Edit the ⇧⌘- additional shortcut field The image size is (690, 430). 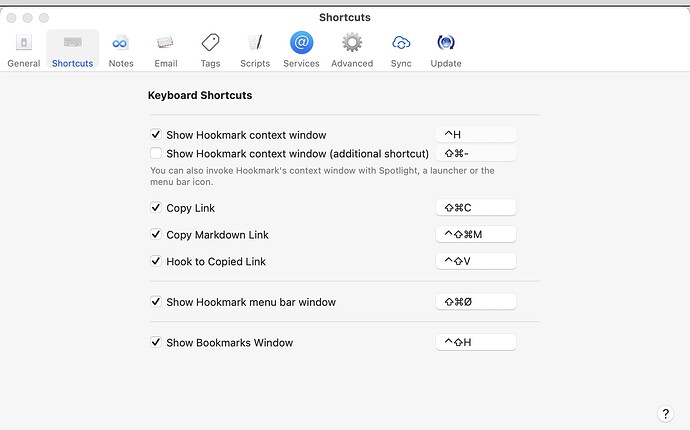[476, 154]
